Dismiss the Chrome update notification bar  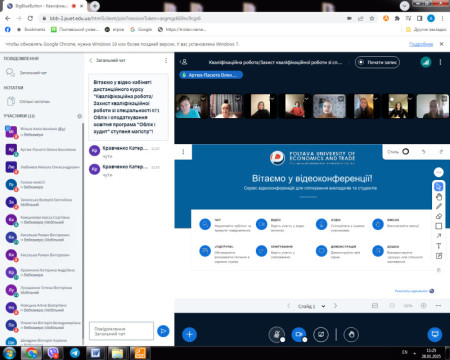pos(441,44)
